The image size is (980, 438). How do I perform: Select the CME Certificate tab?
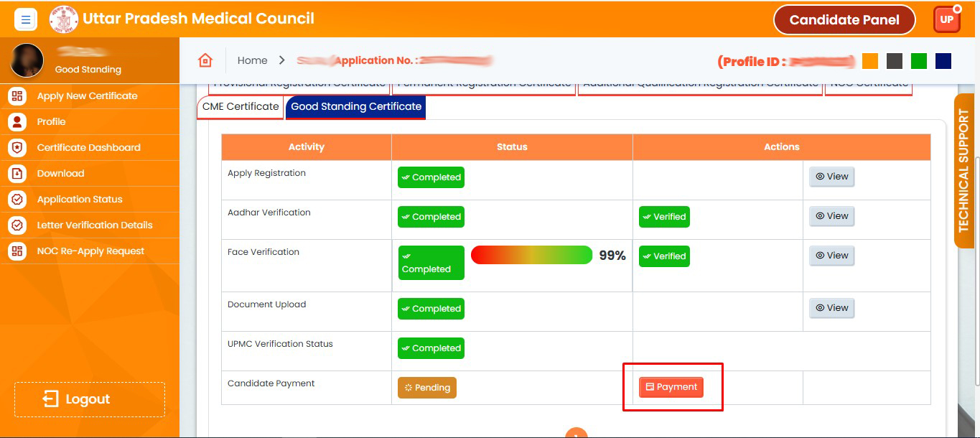click(240, 106)
